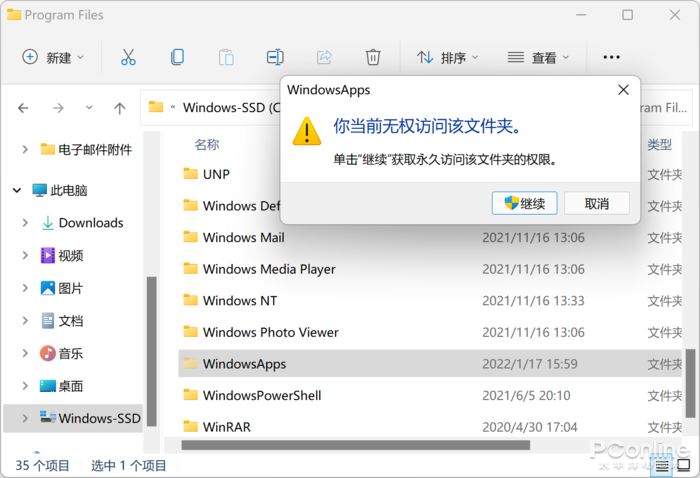Click the navigation pane vertical scrollbar
Viewport: 700px width, 478px height.
pyautogui.click(x=152, y=351)
